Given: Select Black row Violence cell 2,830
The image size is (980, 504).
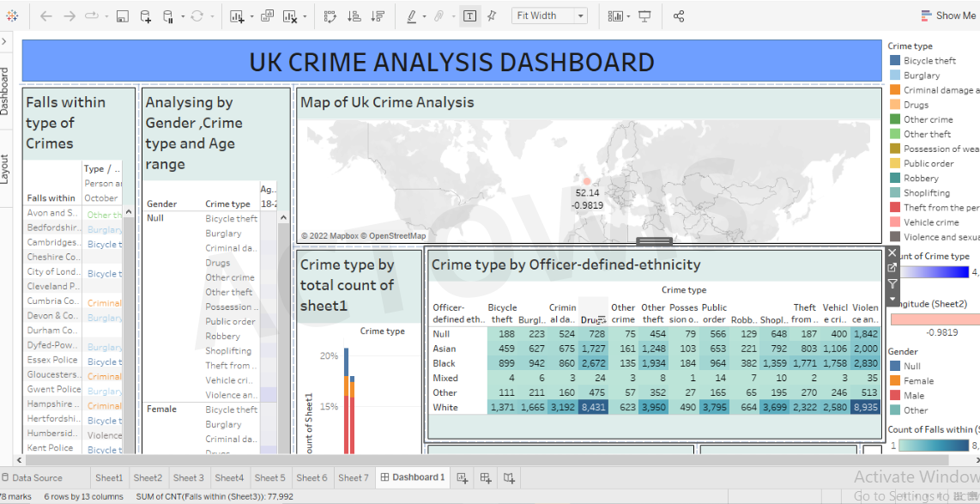Looking at the screenshot, I should pos(866,363).
